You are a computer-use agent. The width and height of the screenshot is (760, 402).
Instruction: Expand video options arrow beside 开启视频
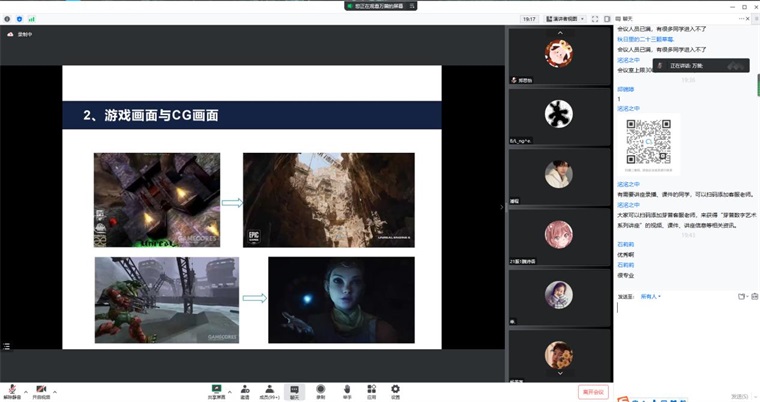point(55,392)
